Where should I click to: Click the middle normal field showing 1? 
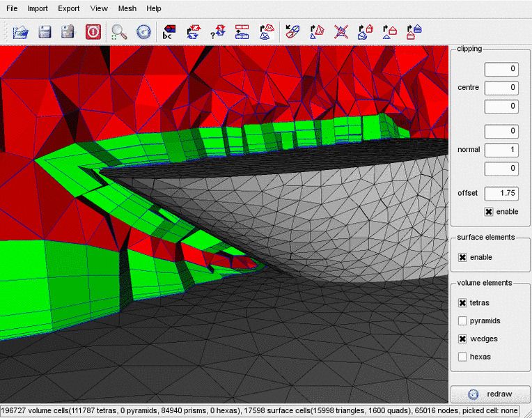[501, 150]
